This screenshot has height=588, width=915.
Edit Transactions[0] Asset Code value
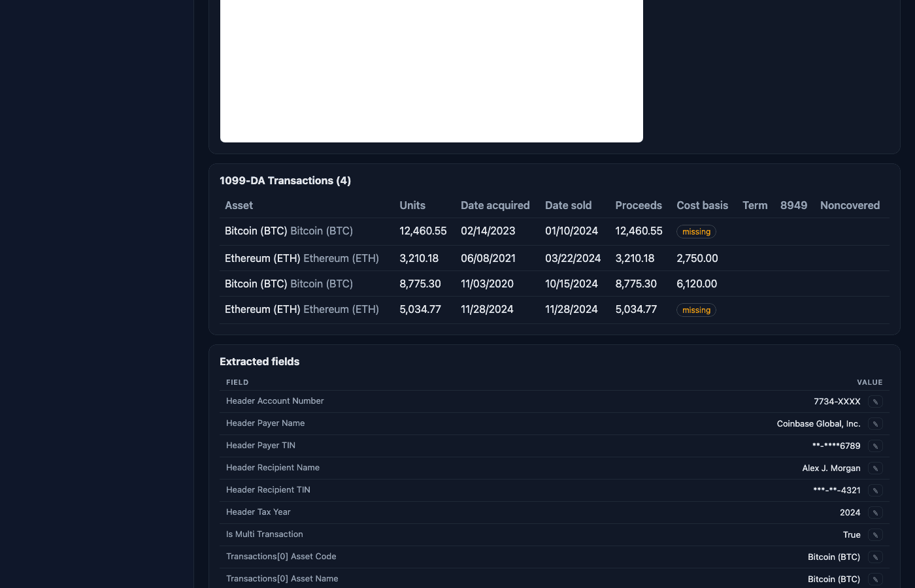pos(875,557)
